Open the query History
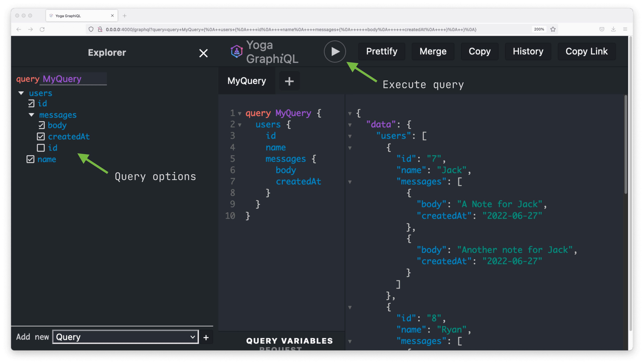 tap(528, 51)
